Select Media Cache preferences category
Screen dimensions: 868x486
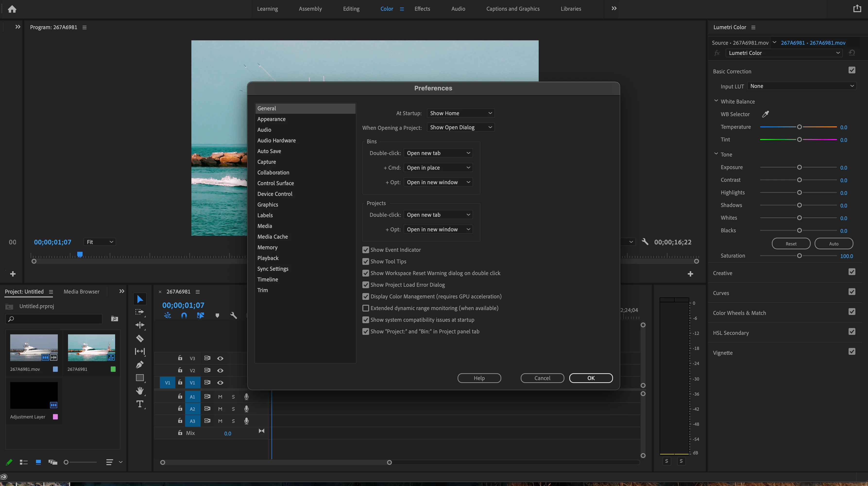click(272, 237)
